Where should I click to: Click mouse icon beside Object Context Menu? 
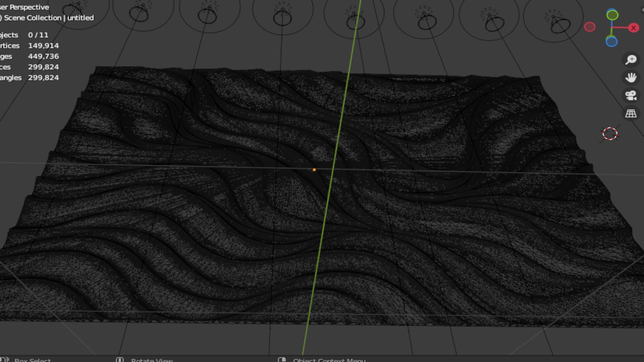(x=282, y=360)
